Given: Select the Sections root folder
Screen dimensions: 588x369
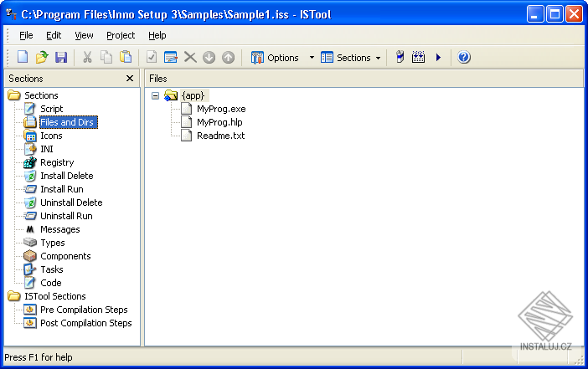Looking at the screenshot, I should coord(41,95).
